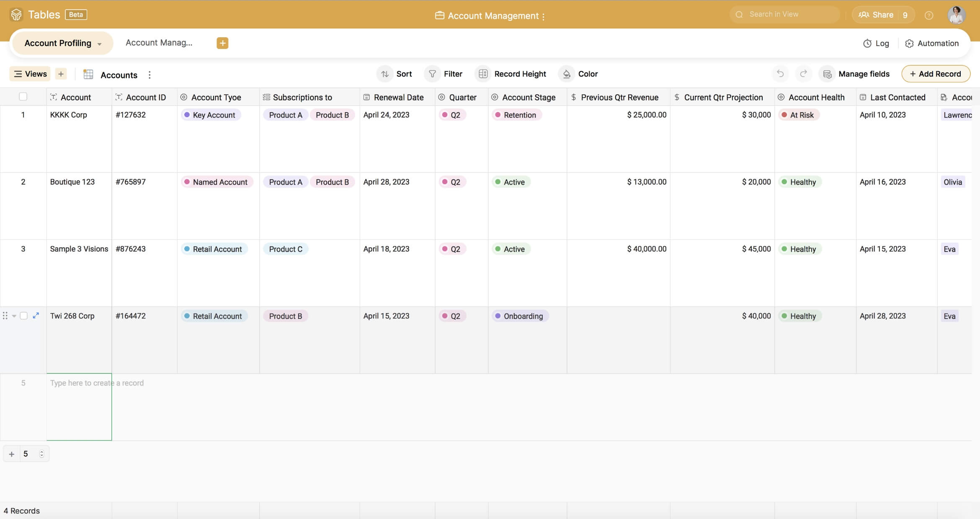Click the Add Record button
The height and width of the screenshot is (519, 980).
tap(935, 74)
